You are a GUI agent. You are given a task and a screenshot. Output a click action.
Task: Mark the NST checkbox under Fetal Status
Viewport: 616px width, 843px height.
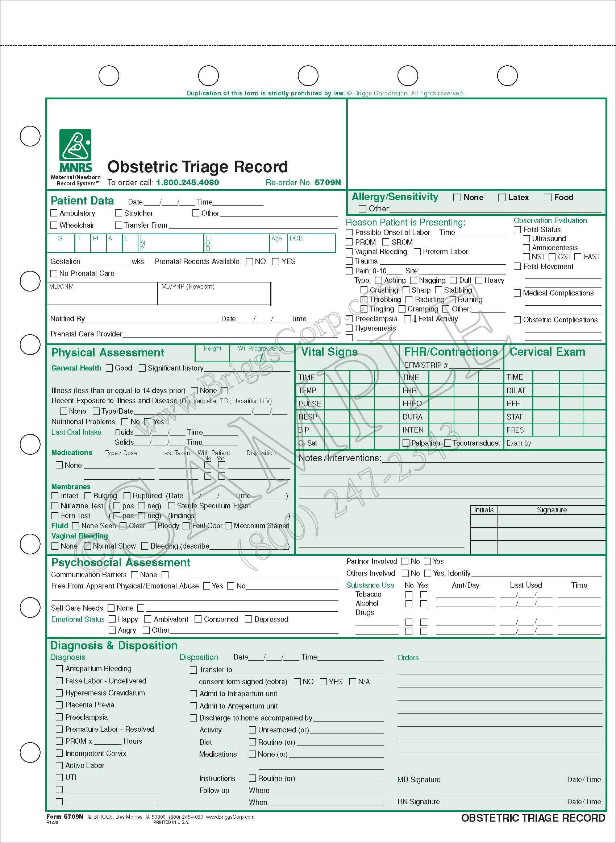[x=526, y=257]
